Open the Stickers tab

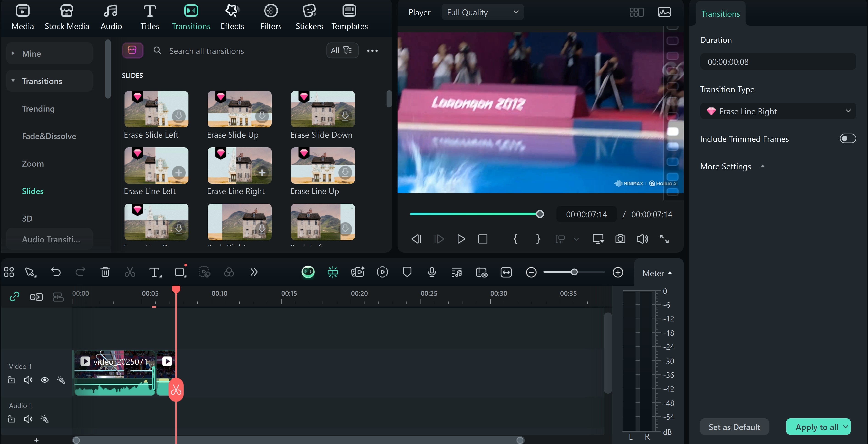(x=309, y=17)
